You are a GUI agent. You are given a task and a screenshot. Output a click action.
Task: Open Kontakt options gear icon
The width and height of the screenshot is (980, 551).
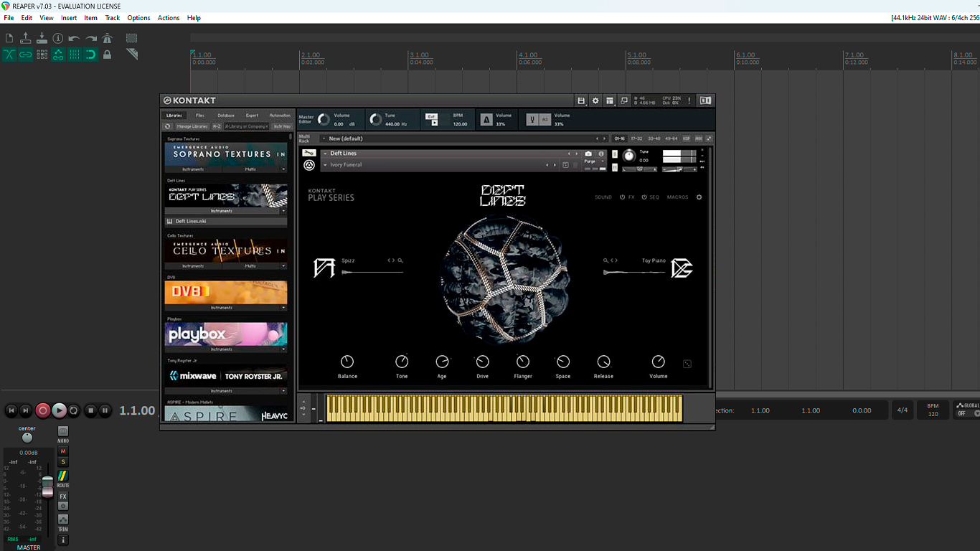point(595,100)
